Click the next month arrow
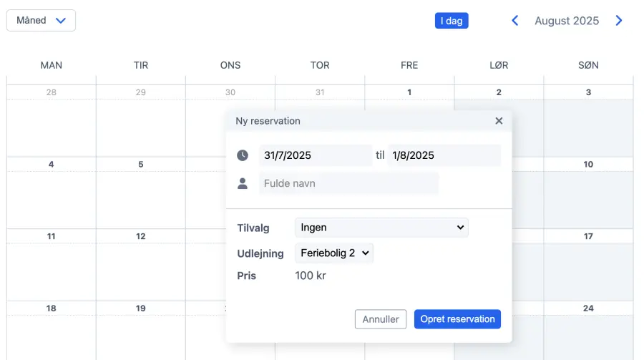This screenshot has height=360, width=644. [619, 21]
